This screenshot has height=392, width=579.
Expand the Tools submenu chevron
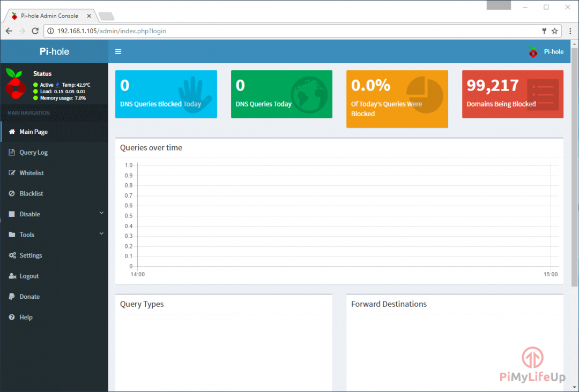101,233
